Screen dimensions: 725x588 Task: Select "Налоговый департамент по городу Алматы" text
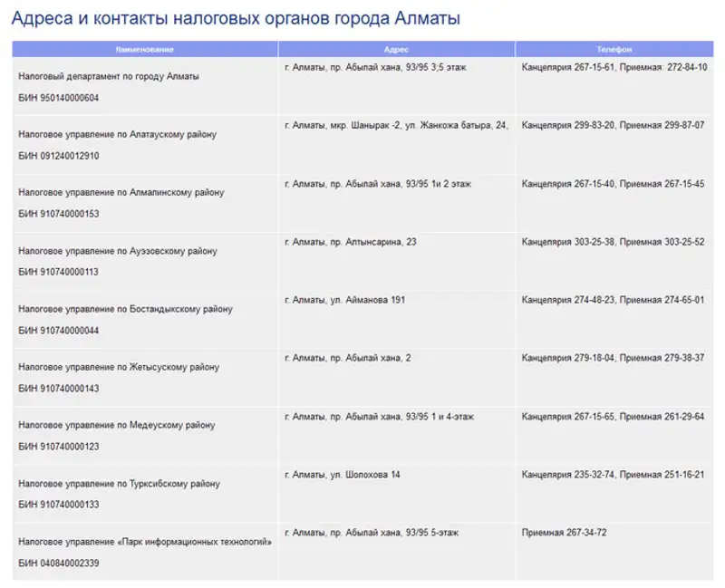coord(109,76)
